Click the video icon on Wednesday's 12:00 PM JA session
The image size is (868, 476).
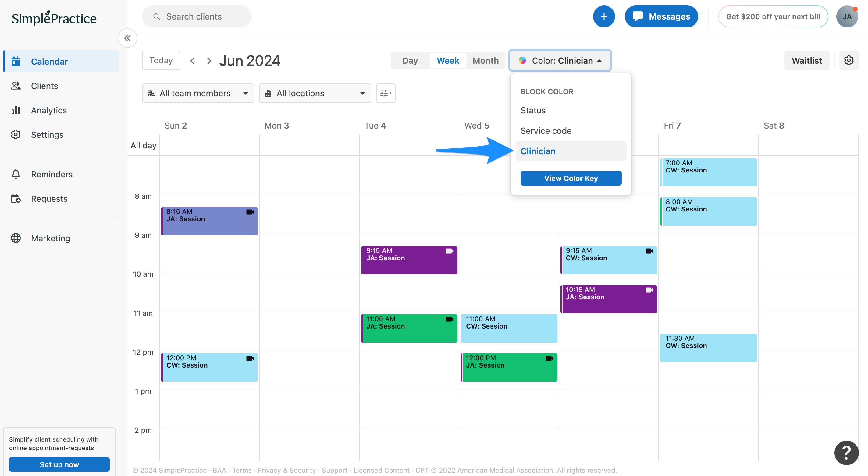coord(549,358)
